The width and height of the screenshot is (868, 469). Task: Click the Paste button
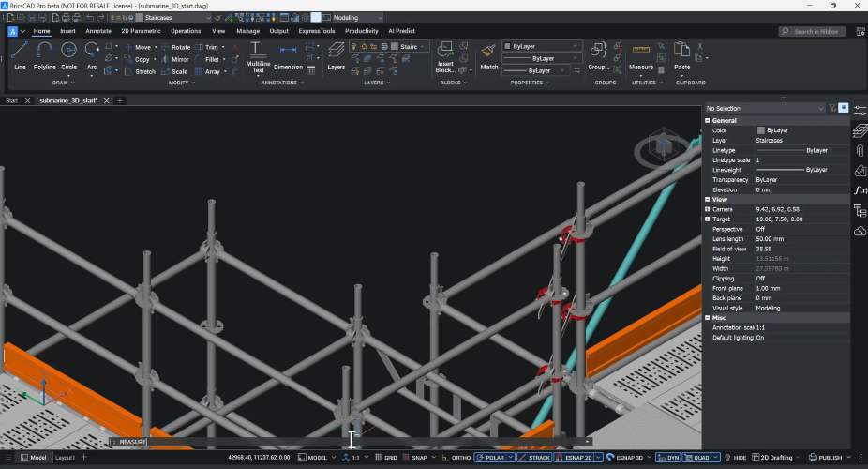tap(681, 54)
